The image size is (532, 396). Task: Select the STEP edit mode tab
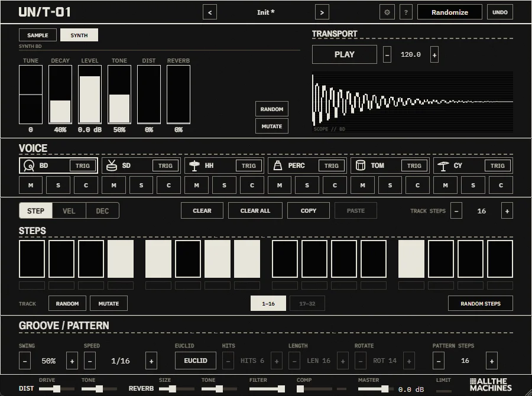tap(35, 211)
